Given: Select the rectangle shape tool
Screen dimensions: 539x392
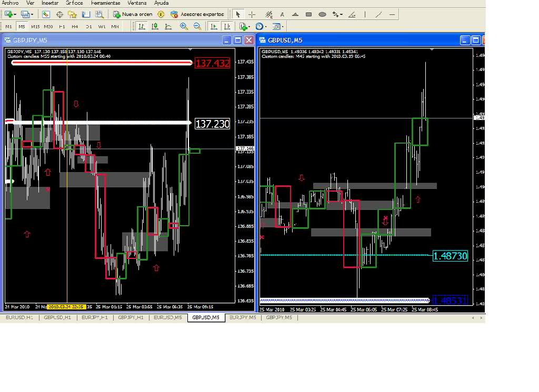Looking at the screenshot, I should [308, 14].
